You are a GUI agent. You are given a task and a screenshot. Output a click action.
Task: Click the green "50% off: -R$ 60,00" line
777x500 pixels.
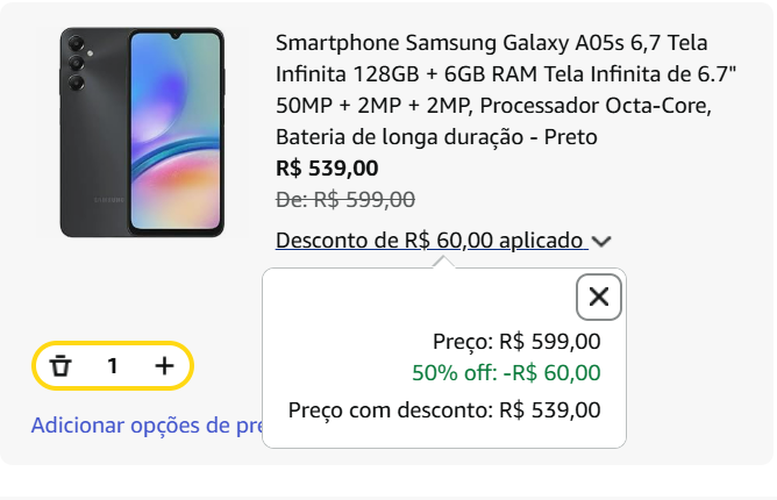(506, 373)
